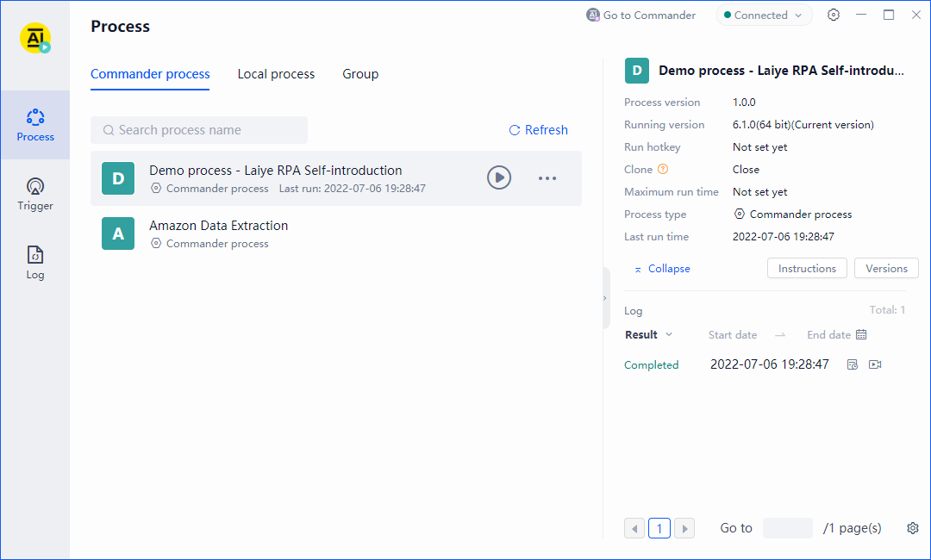This screenshot has height=560, width=931.
Task: Open the Log section in sidebar
Action: [35, 263]
